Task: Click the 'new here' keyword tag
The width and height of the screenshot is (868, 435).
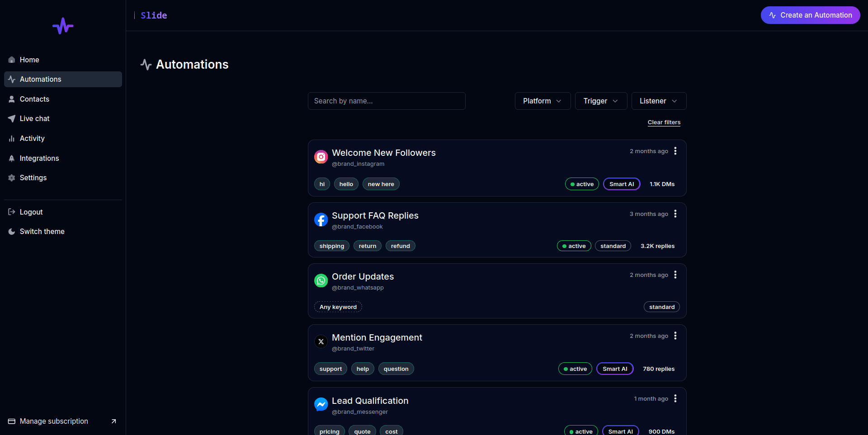Action: point(381,184)
